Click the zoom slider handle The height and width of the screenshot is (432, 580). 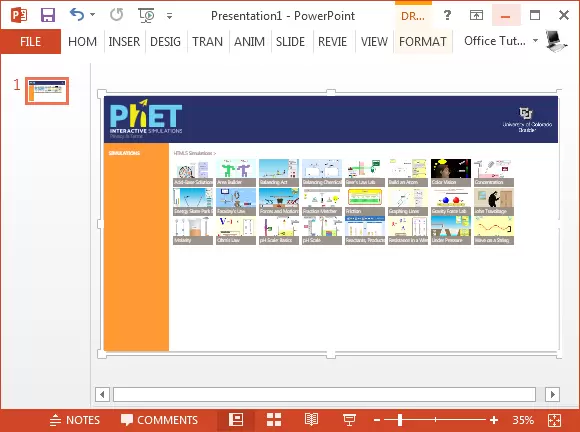pos(400,420)
